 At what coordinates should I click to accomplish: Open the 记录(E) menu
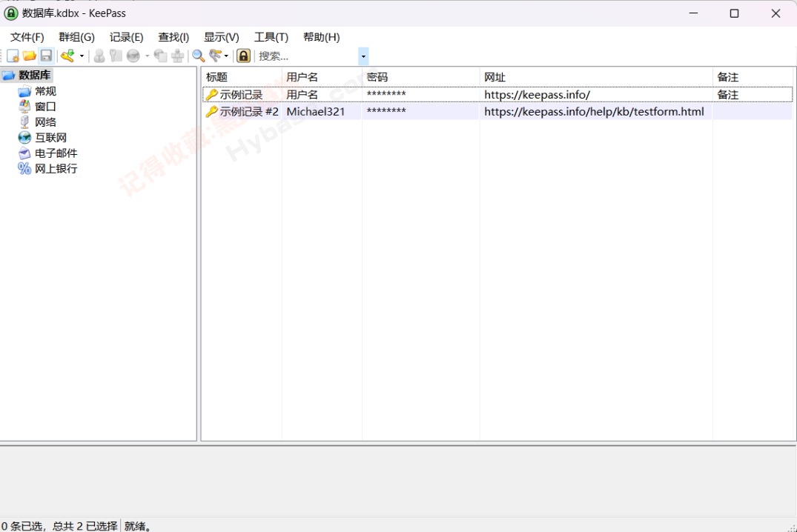pos(127,37)
